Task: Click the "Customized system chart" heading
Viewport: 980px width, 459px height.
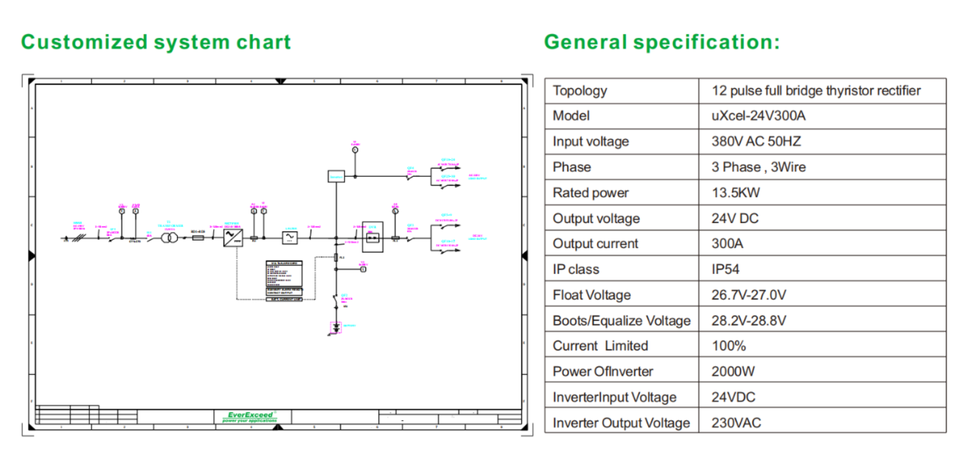Action: point(156,42)
